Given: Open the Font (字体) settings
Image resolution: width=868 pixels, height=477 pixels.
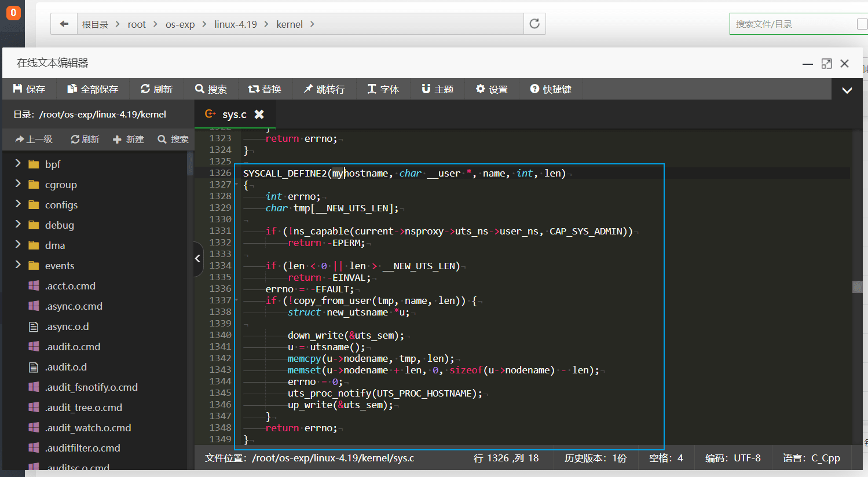Looking at the screenshot, I should point(383,89).
